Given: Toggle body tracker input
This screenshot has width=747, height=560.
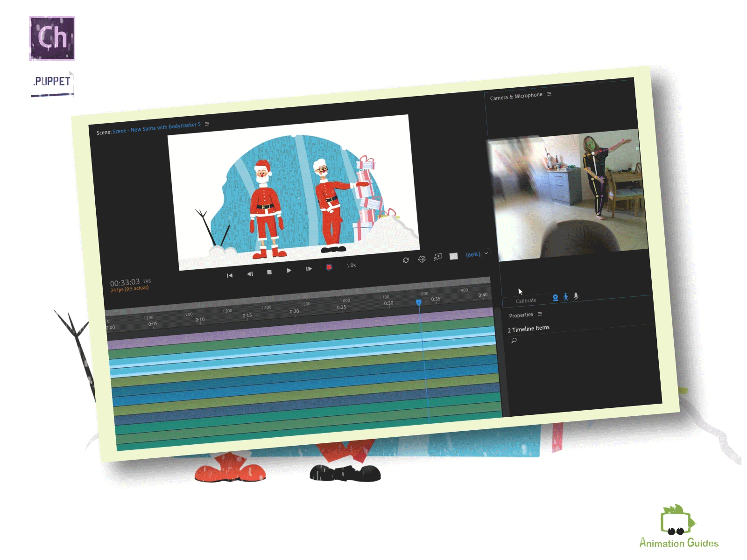Looking at the screenshot, I should 565,297.
